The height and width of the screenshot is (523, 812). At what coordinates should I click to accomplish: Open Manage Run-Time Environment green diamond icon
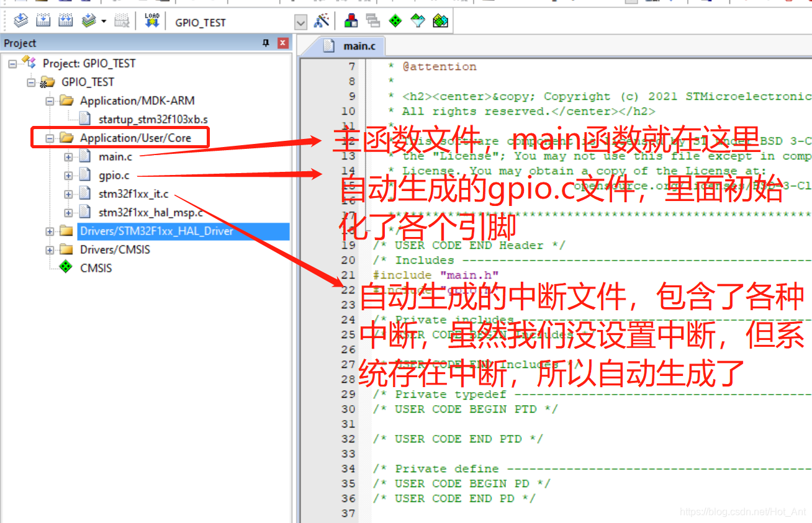(395, 21)
